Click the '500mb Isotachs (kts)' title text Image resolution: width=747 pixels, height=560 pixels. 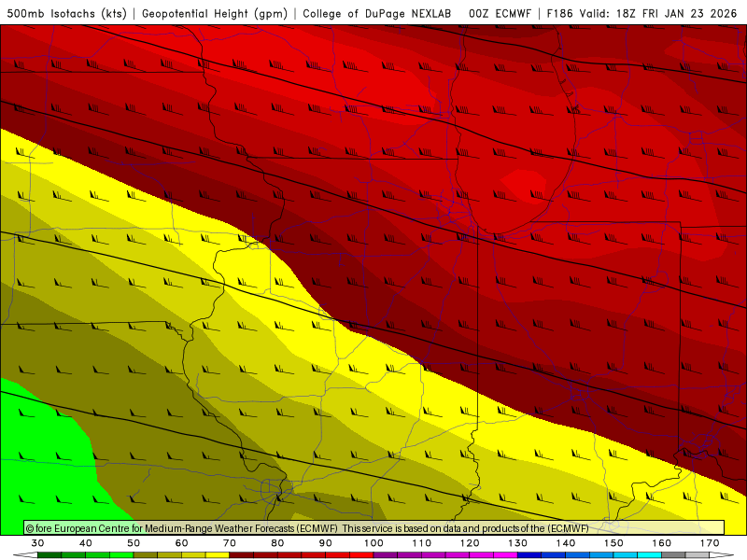(x=67, y=13)
